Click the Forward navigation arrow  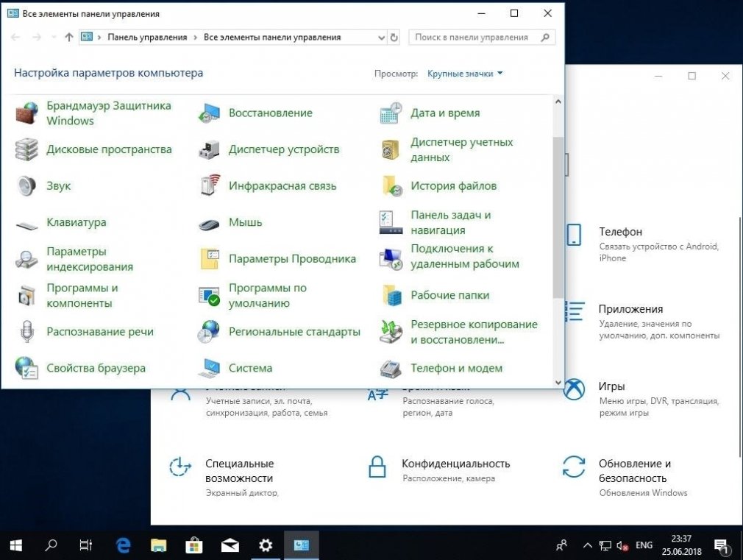click(x=37, y=38)
